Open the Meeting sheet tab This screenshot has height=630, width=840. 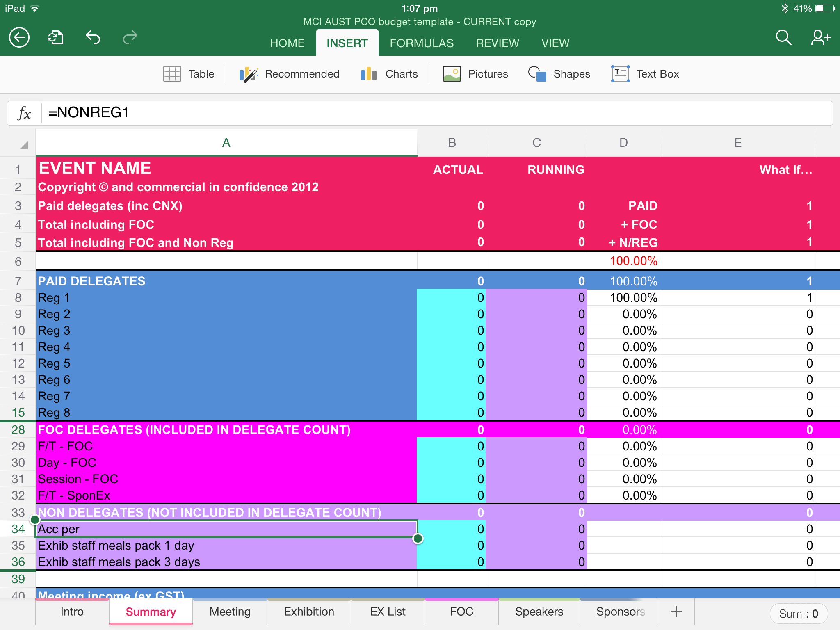[230, 612]
